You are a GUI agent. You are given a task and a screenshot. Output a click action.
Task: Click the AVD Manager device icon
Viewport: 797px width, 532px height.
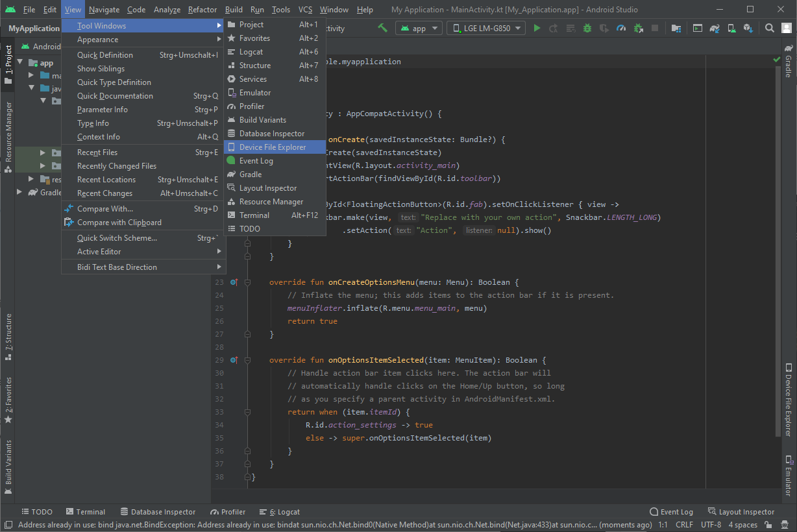pyautogui.click(x=731, y=29)
